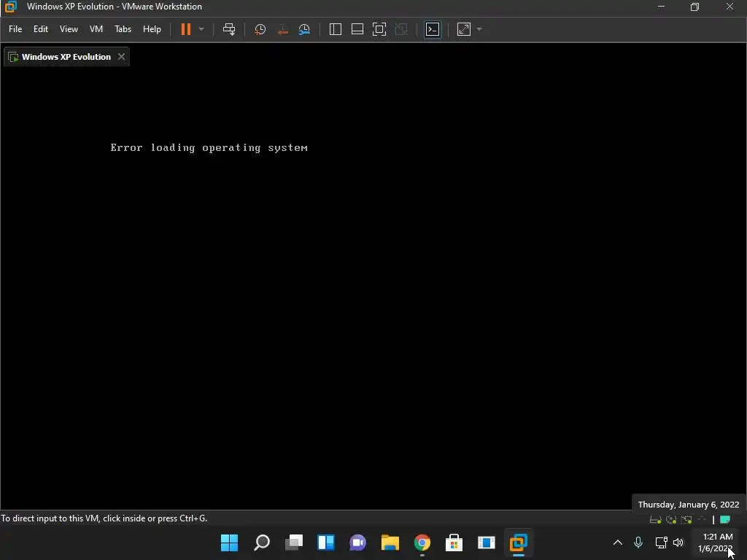Open the volume control in tray
The width and height of the screenshot is (747, 560).
[678, 542]
